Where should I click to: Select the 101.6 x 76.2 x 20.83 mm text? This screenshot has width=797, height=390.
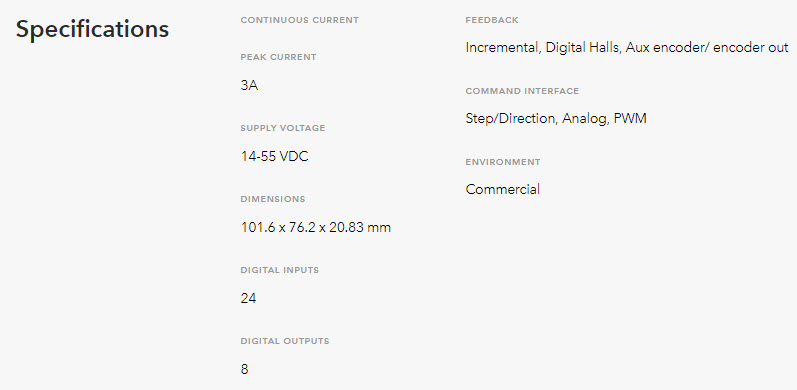coord(316,227)
